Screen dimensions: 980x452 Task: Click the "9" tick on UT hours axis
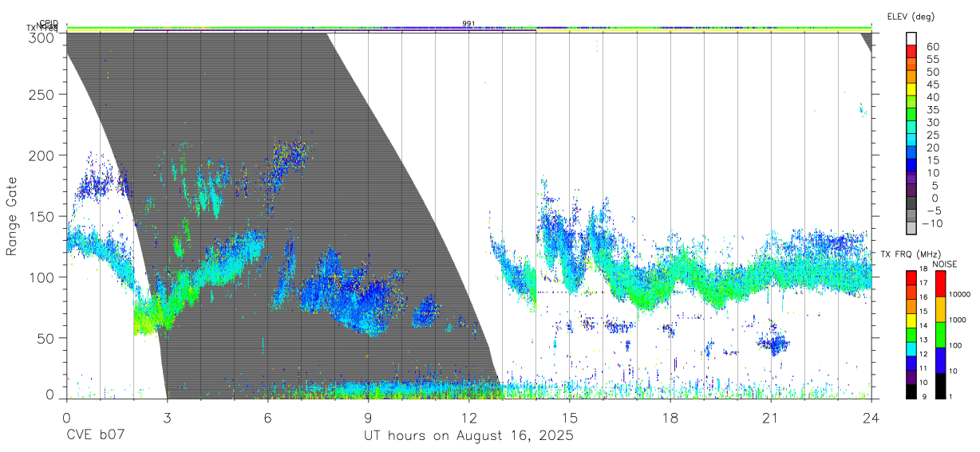pyautogui.click(x=368, y=417)
